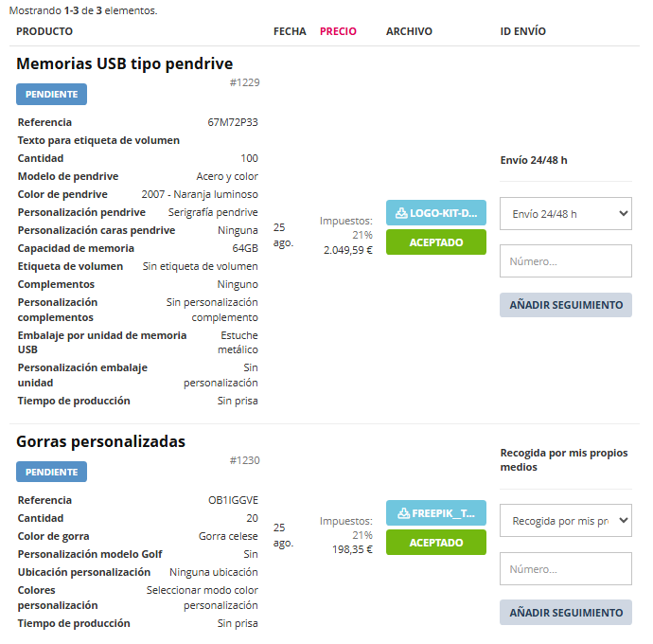The height and width of the screenshot is (644, 653).
Task: Expand the Recogida por mis propios medios dropdown
Action: click(565, 520)
